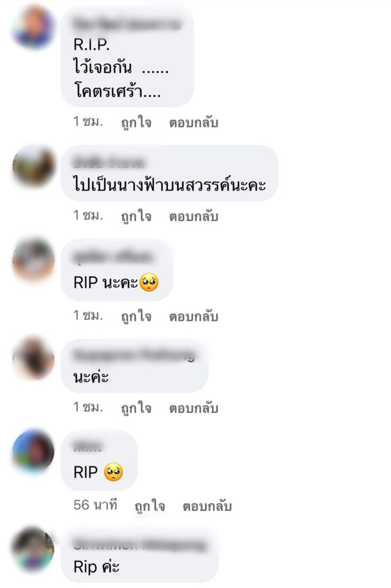Click the 56 นาที timestamp
Viewport: 391px width, 588px height.
point(95,505)
